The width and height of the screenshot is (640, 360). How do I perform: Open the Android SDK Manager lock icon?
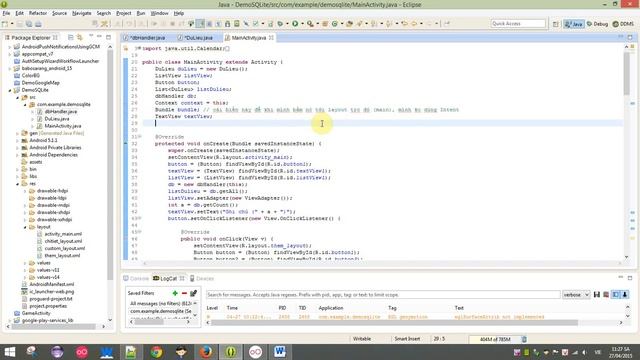(x=227, y=24)
